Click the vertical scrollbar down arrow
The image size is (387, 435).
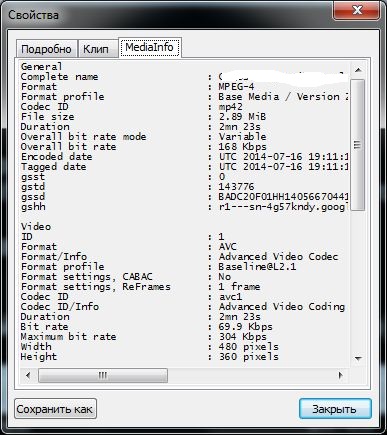pos(358,359)
